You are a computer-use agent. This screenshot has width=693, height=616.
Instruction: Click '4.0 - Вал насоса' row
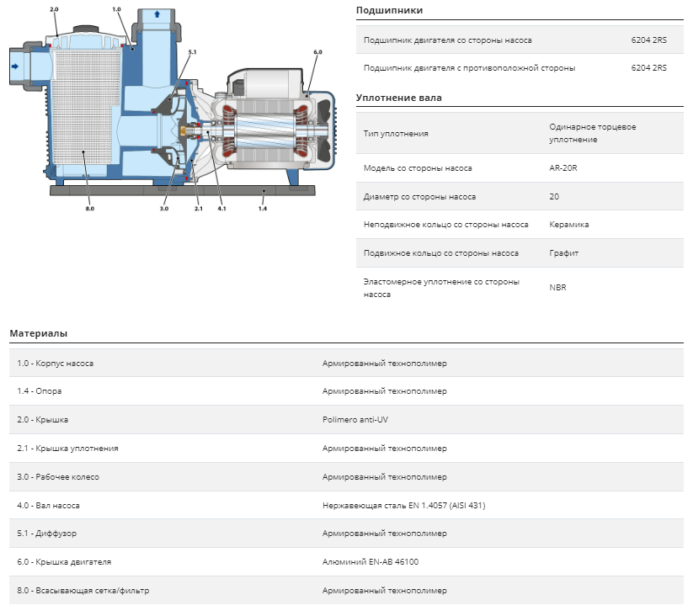pos(347,506)
